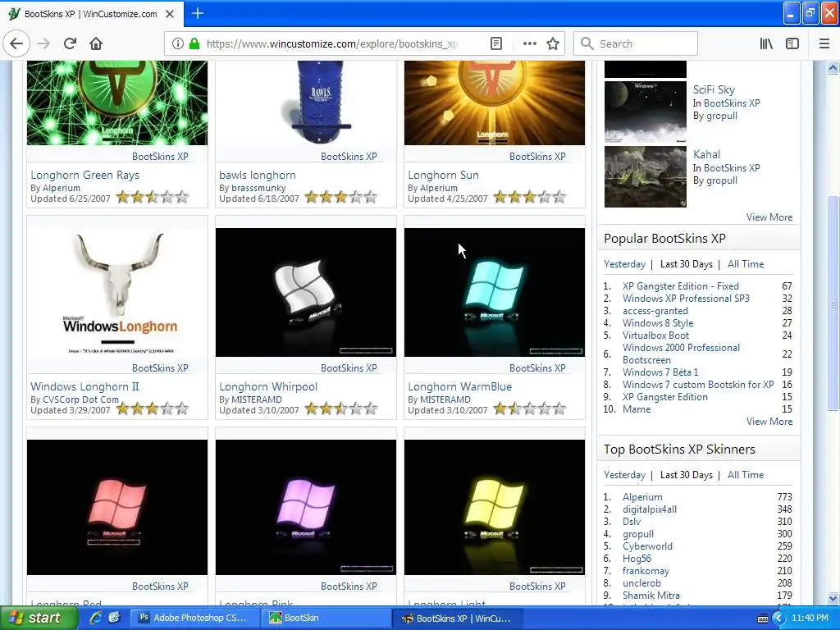Click the wincustomize.com address bar URL

(x=332, y=44)
